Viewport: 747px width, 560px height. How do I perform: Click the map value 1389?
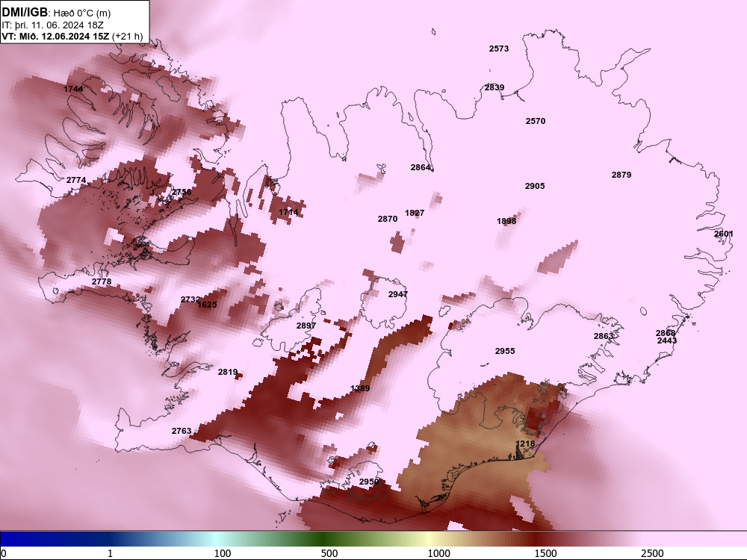pos(360,388)
